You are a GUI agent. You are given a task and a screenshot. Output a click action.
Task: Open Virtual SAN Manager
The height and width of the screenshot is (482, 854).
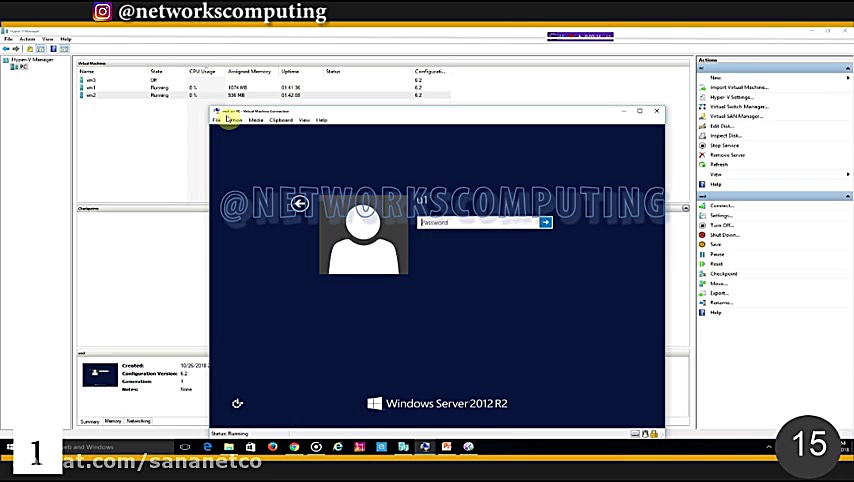(x=736, y=116)
